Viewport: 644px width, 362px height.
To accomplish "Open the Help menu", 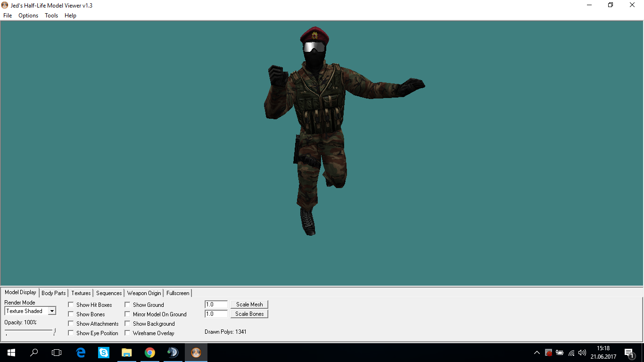I will click(70, 16).
